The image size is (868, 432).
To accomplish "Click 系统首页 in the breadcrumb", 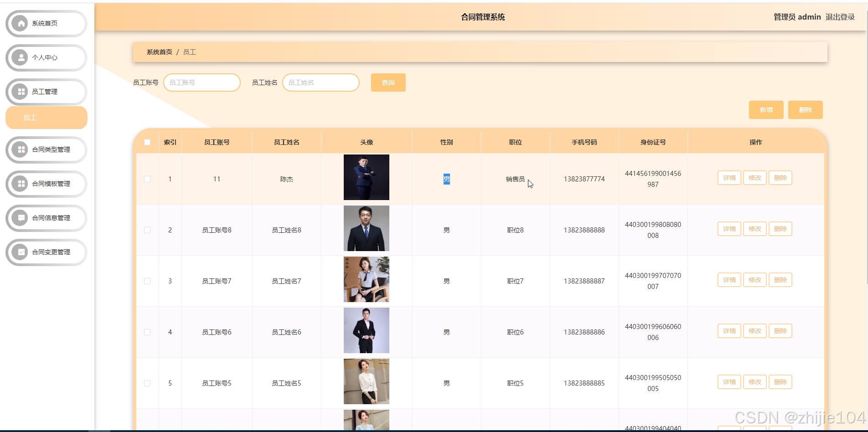I will [x=160, y=52].
